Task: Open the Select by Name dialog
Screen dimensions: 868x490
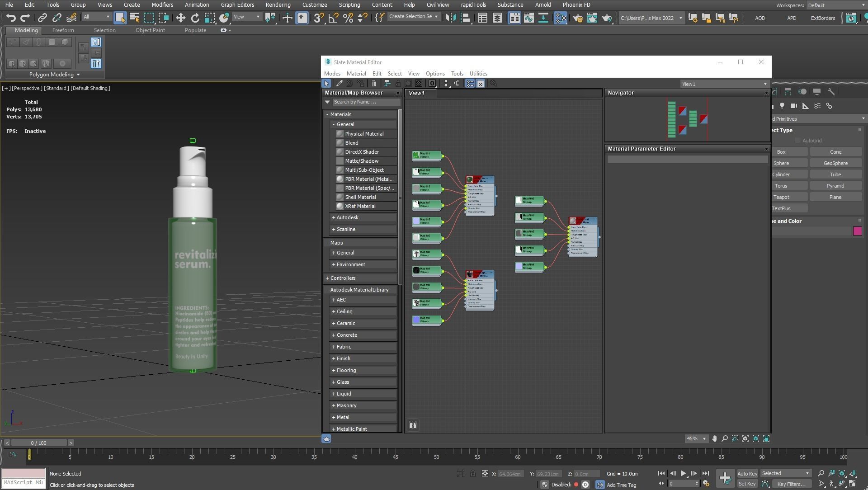Action: tap(134, 18)
